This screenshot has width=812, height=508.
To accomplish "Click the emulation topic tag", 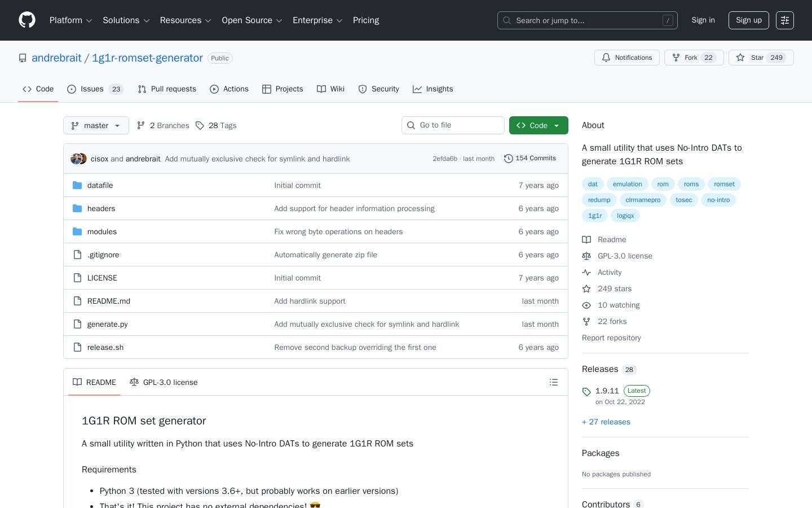I will (x=628, y=184).
